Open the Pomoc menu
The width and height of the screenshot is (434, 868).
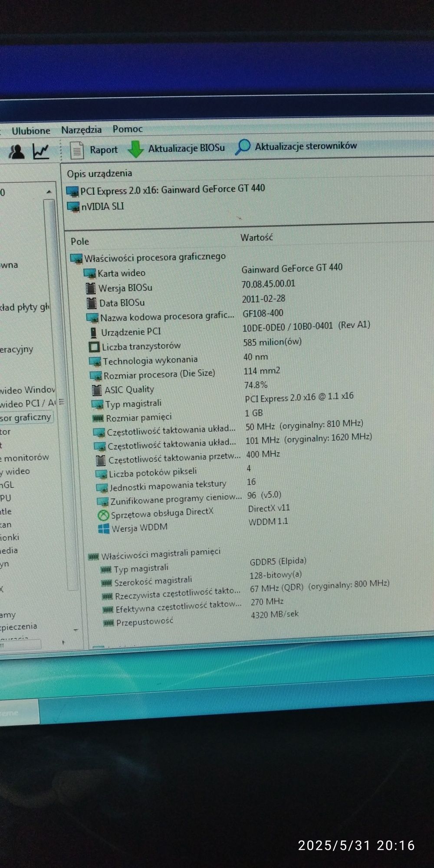point(128,129)
